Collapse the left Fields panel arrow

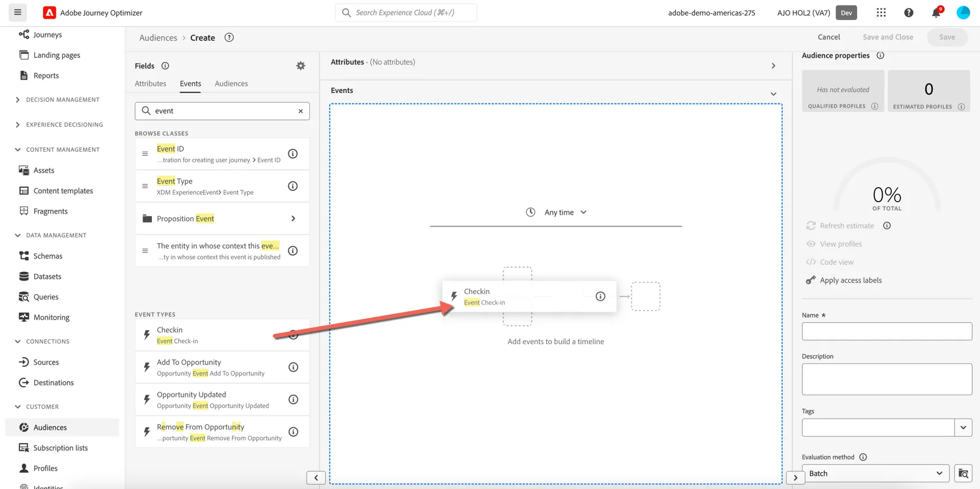pos(316,478)
